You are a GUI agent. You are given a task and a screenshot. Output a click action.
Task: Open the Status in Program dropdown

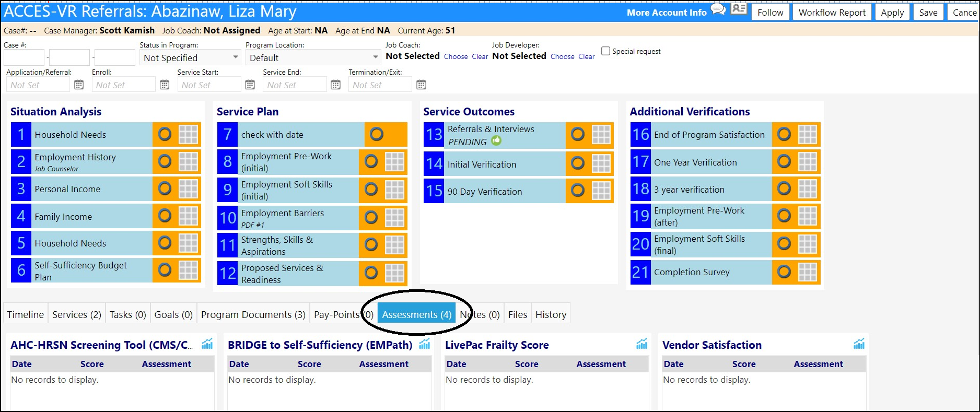(x=190, y=57)
